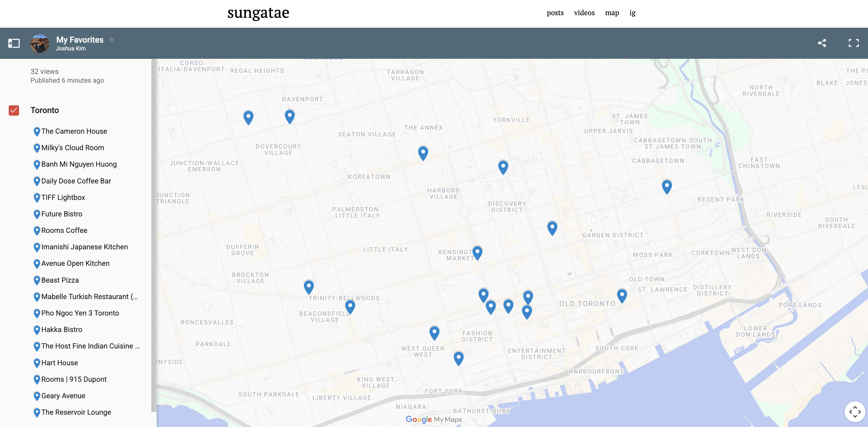Select Daily Dose Coffee Bar entry
This screenshot has height=427, width=868.
(76, 181)
